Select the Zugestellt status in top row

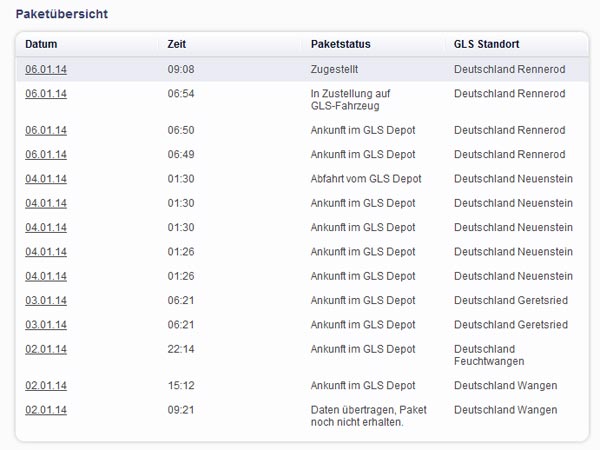[x=334, y=69]
